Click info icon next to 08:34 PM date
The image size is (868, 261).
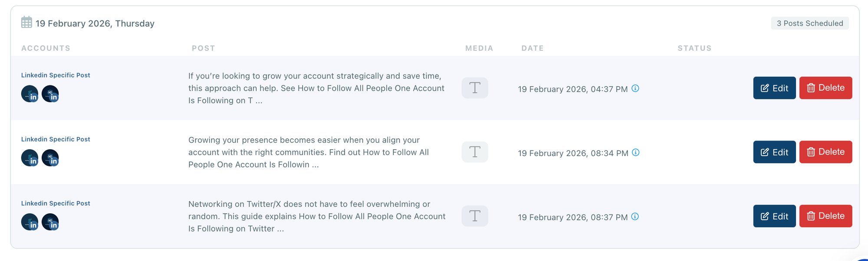pos(636,153)
